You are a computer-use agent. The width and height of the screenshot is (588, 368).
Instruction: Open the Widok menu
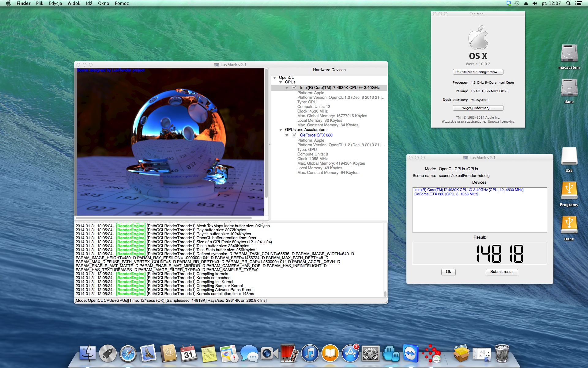pos(74,3)
